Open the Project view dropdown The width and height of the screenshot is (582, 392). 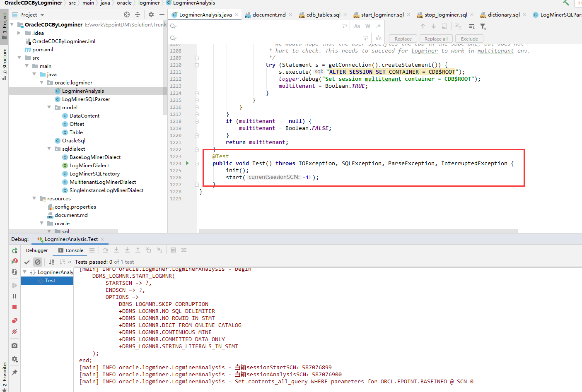pyautogui.click(x=42, y=15)
